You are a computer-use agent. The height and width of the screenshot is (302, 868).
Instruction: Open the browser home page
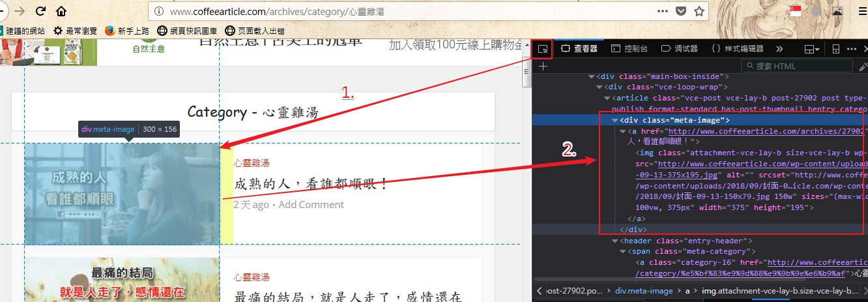61,11
